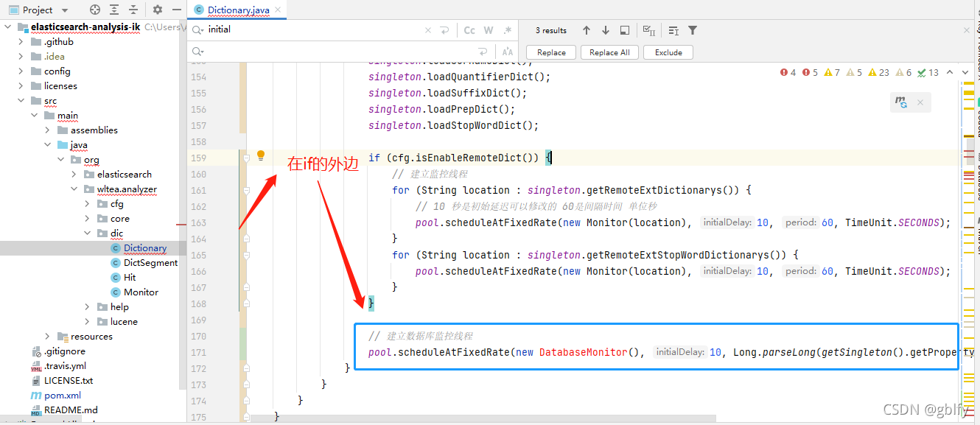Expand the resources folder
The image size is (980, 425).
point(47,337)
